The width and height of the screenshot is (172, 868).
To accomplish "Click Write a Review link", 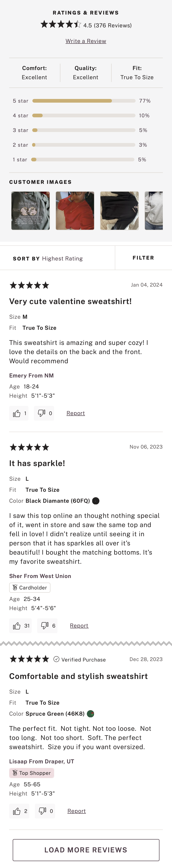I will click(x=86, y=41).
